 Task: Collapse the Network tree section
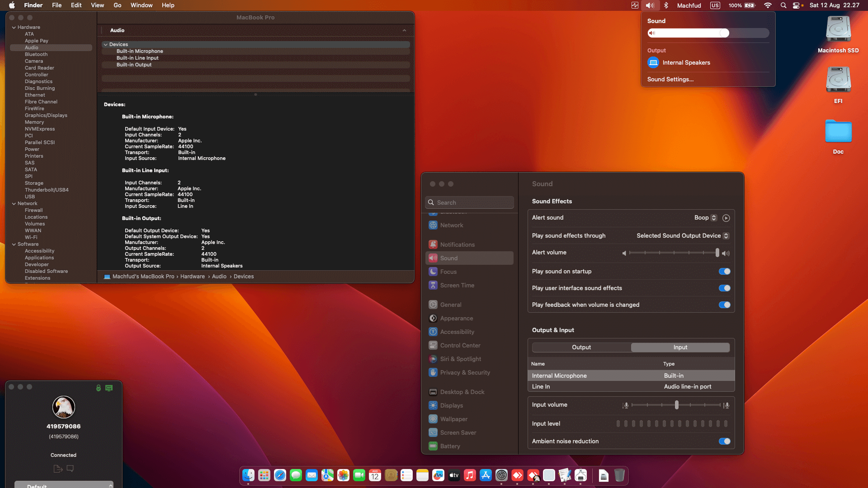point(14,204)
